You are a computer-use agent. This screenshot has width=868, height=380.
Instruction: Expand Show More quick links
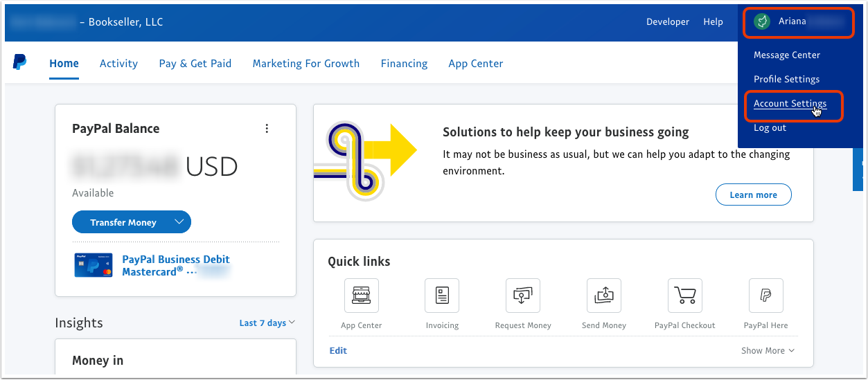pyautogui.click(x=768, y=351)
